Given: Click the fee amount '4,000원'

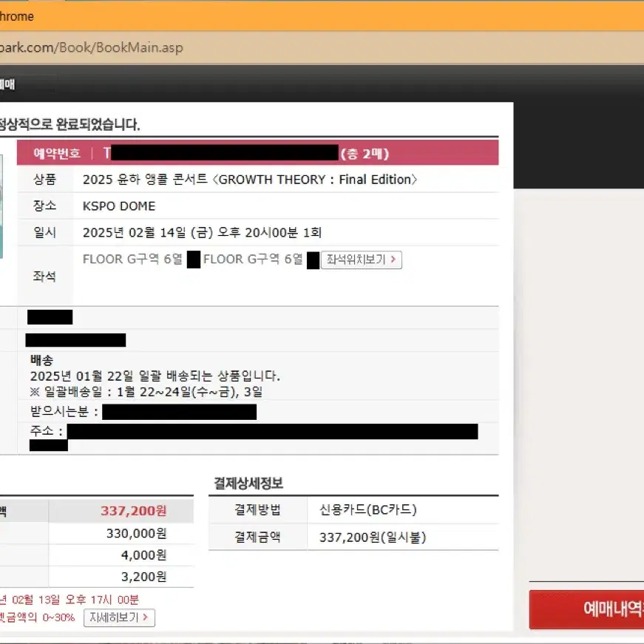Looking at the screenshot, I should [143, 555].
